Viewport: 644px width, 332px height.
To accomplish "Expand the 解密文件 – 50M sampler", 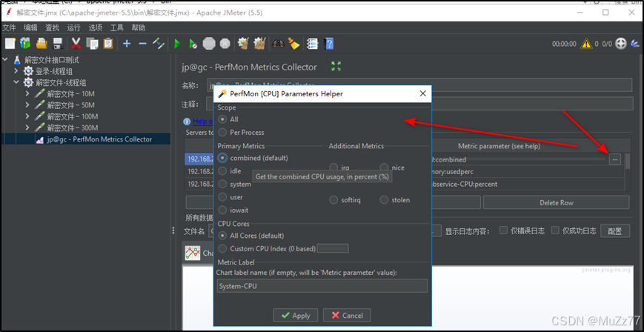I will pos(27,105).
